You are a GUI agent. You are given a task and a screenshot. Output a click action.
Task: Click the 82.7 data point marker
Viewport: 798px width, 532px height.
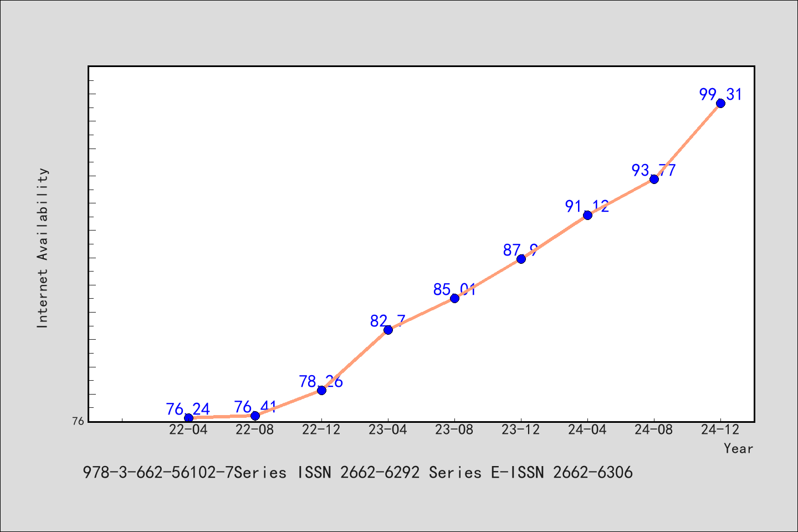coord(388,330)
